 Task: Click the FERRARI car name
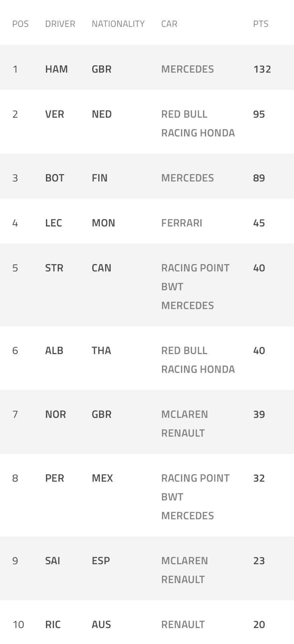coord(182,223)
